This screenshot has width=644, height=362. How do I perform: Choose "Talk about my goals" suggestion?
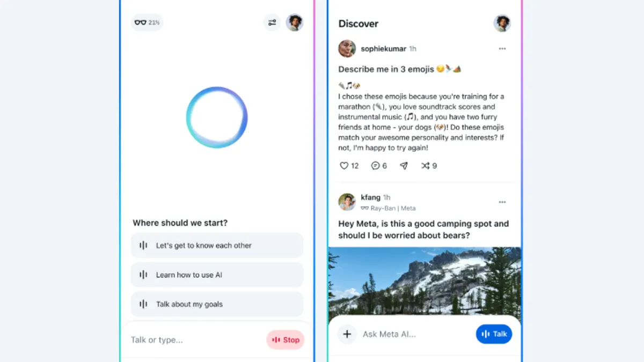(217, 304)
